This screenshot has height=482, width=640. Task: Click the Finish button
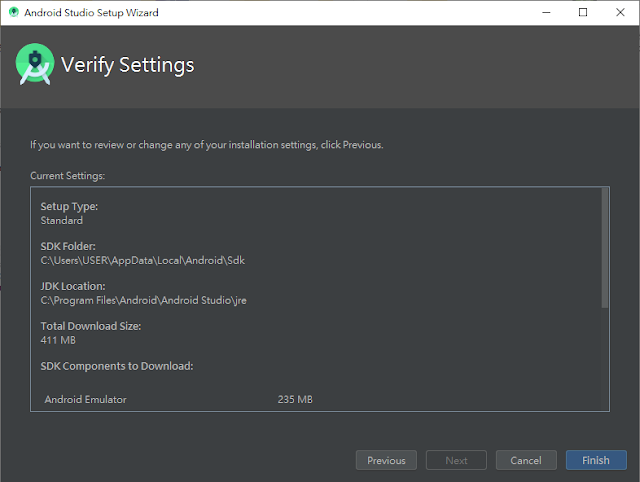(x=596, y=460)
